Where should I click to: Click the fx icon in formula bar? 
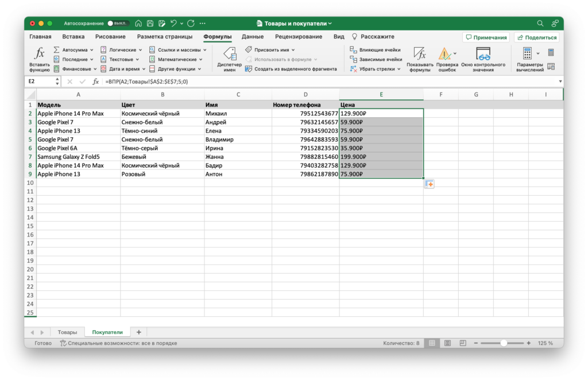pyautogui.click(x=96, y=82)
